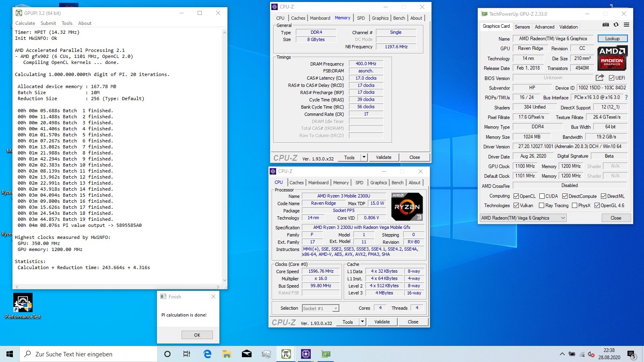Toggle the Vulkan checkbox
This screenshot has width=644, height=362.
pyautogui.click(x=516, y=205)
